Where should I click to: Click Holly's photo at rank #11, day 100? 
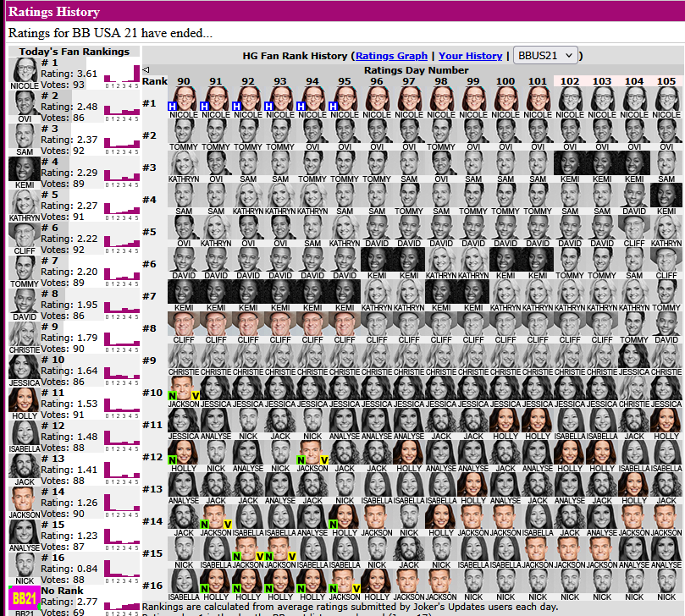(505, 420)
